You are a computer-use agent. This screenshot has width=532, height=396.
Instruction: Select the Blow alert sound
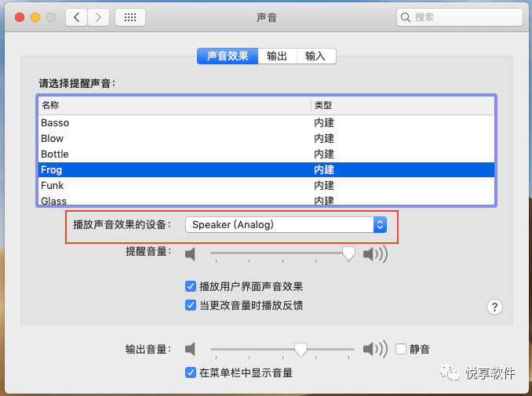[266, 138]
